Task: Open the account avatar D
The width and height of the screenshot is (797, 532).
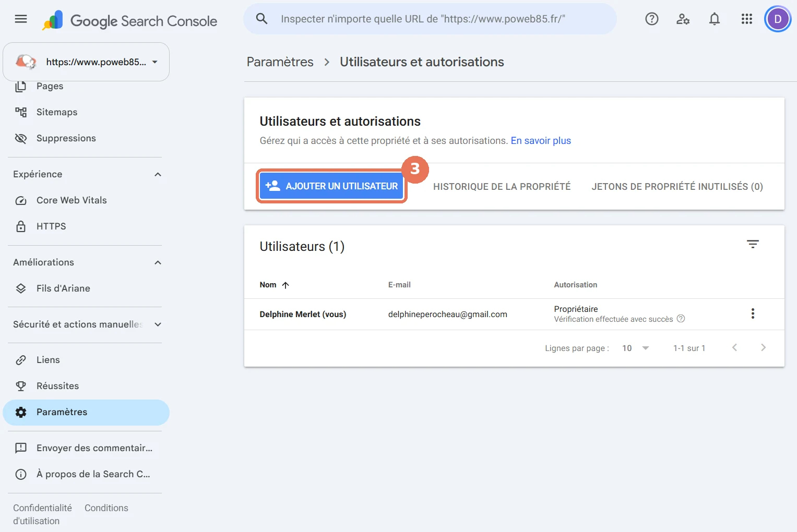Action: (778, 19)
